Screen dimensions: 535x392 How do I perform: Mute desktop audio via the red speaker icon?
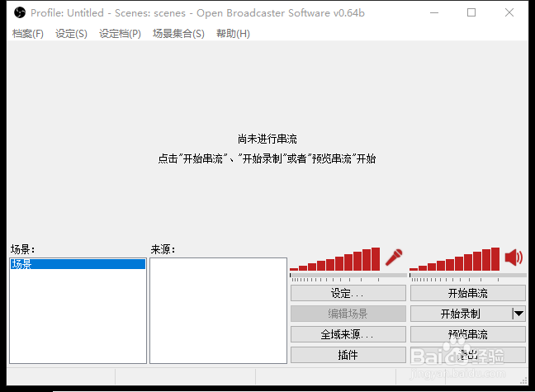(514, 257)
